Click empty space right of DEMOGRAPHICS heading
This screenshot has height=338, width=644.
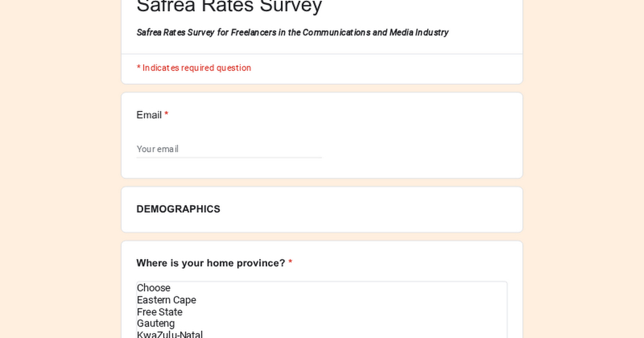point(376,209)
